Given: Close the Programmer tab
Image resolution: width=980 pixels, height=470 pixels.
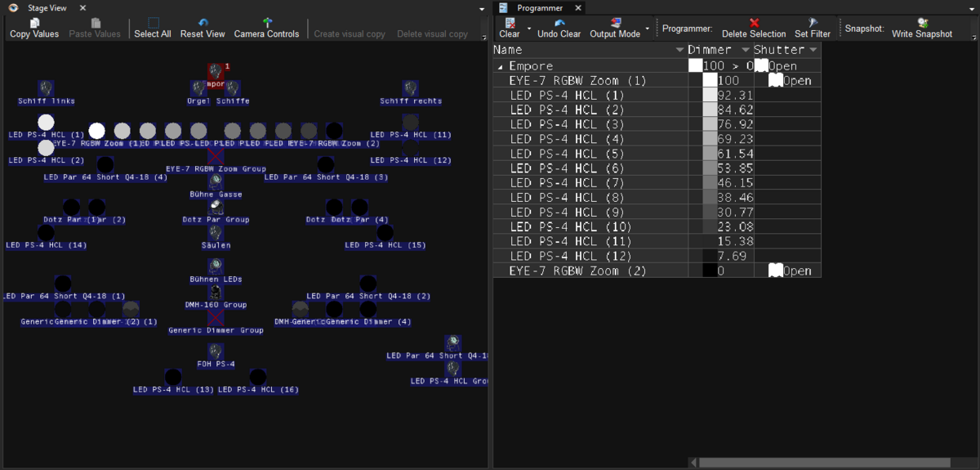Looking at the screenshot, I should tap(577, 7).
